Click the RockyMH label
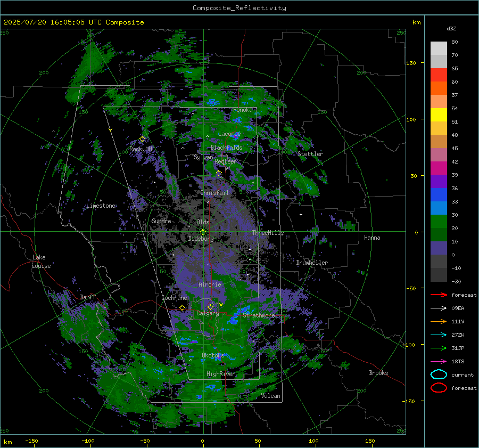Screen dimensions: 479x448 tap(141, 149)
